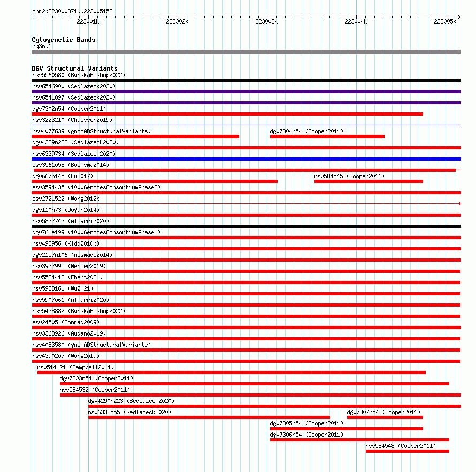Click esv24505 (Conrad2009) label
476x472 pixels.
(x=66, y=322)
